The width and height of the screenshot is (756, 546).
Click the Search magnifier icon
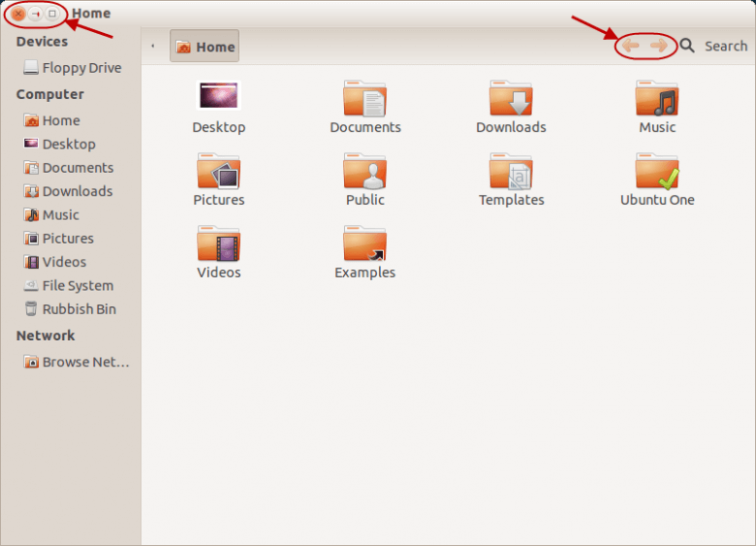[687, 46]
